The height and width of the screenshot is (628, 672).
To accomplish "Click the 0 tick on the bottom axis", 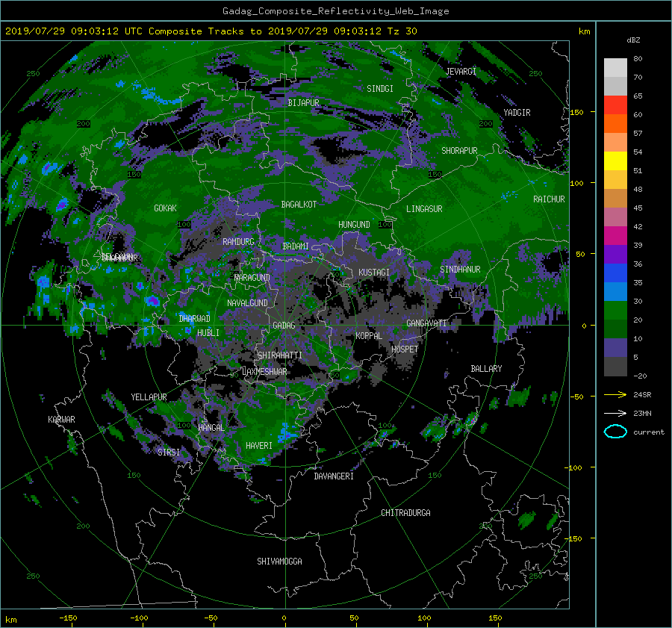I will pos(284,618).
